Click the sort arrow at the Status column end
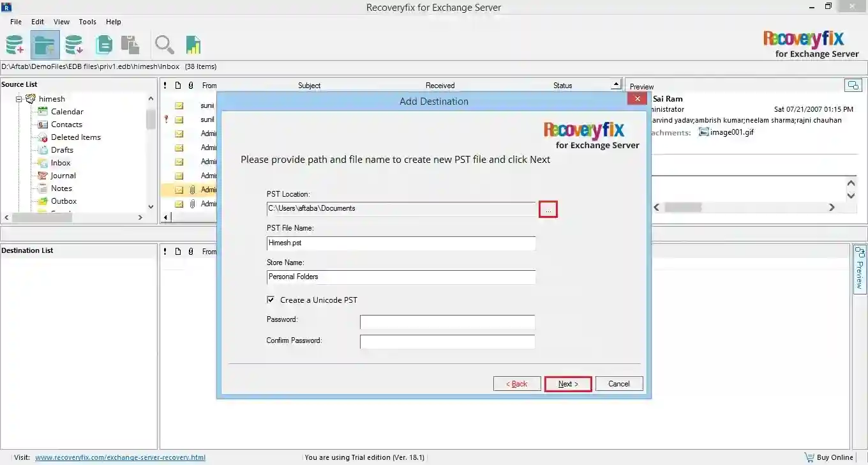This screenshot has width=868, height=465. point(616,84)
